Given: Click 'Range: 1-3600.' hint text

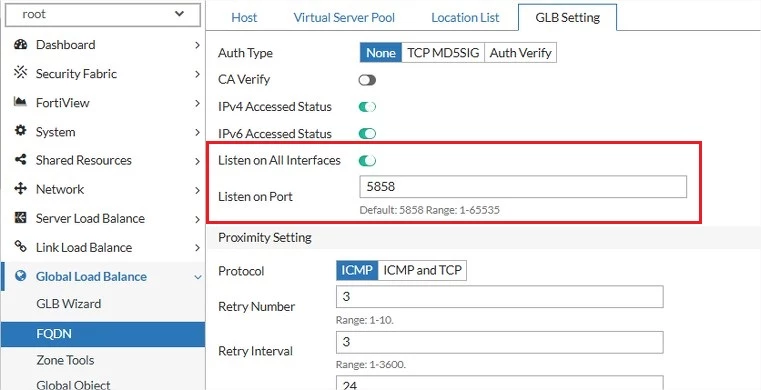Looking at the screenshot, I should pos(371,365).
